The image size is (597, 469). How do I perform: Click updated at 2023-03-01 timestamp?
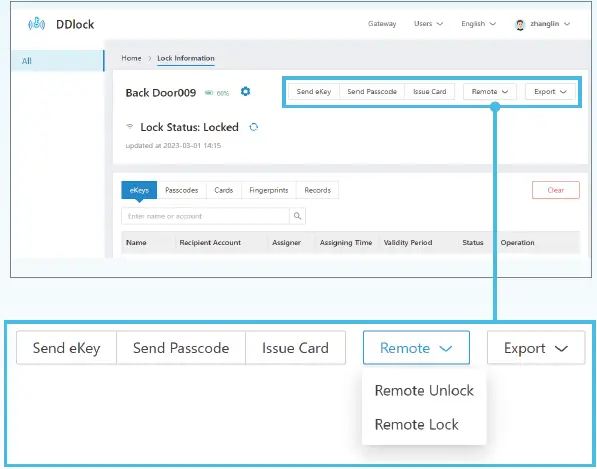[173, 145]
